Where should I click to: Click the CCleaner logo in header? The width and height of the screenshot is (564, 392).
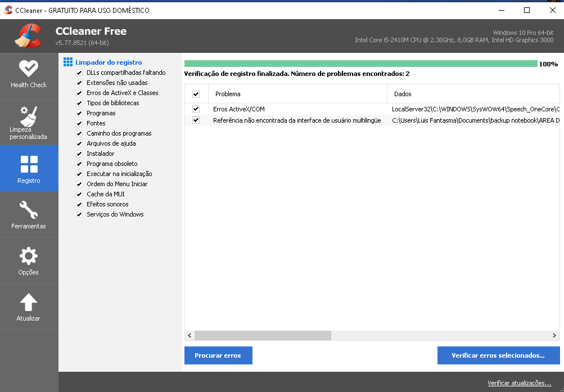pyautogui.click(x=28, y=36)
